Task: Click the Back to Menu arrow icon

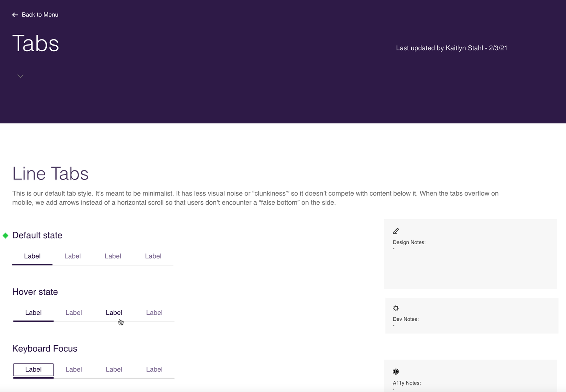Action: pos(15,15)
